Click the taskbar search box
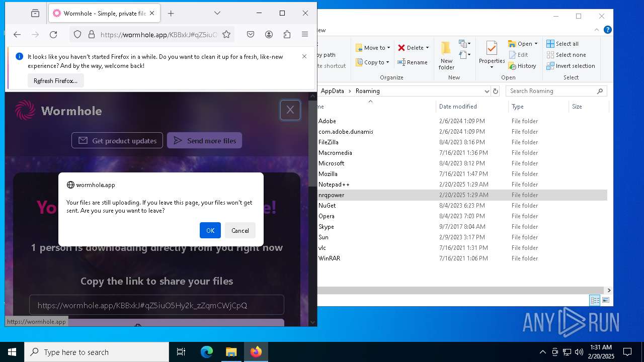The image size is (644, 362). [97, 352]
